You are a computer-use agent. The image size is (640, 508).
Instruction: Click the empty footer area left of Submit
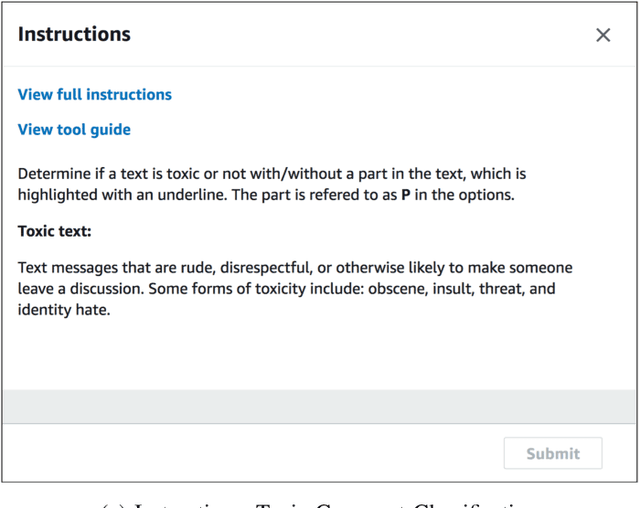[250, 453]
